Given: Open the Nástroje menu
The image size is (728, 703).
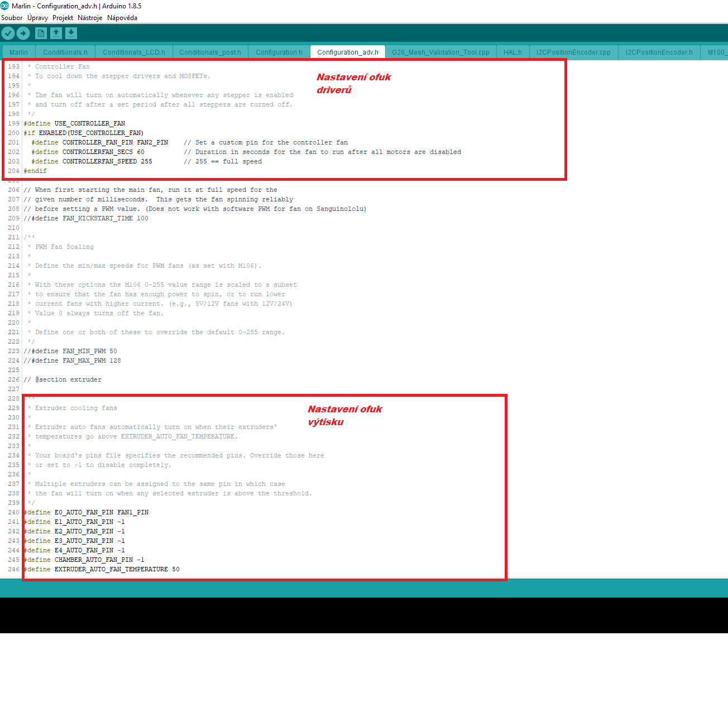Looking at the screenshot, I should [x=90, y=18].
